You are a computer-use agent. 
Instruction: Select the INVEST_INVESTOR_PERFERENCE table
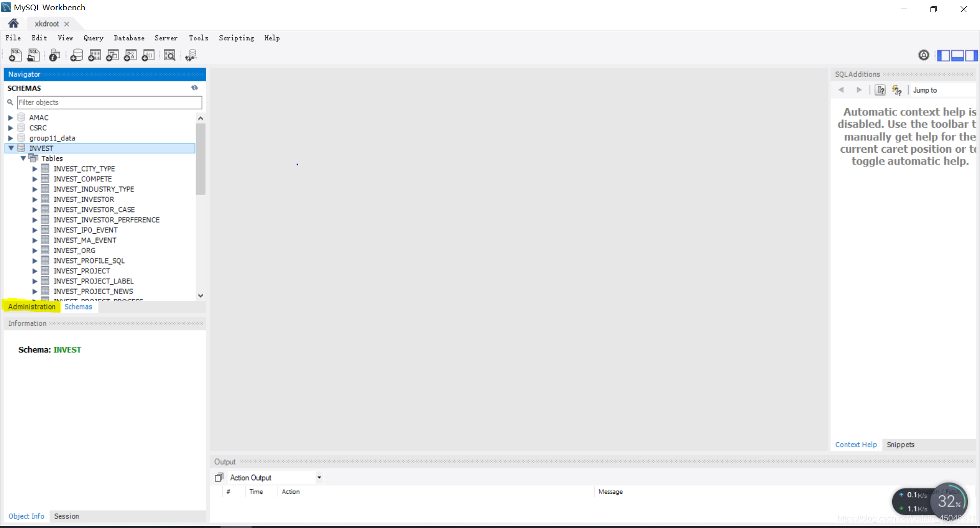pos(107,220)
